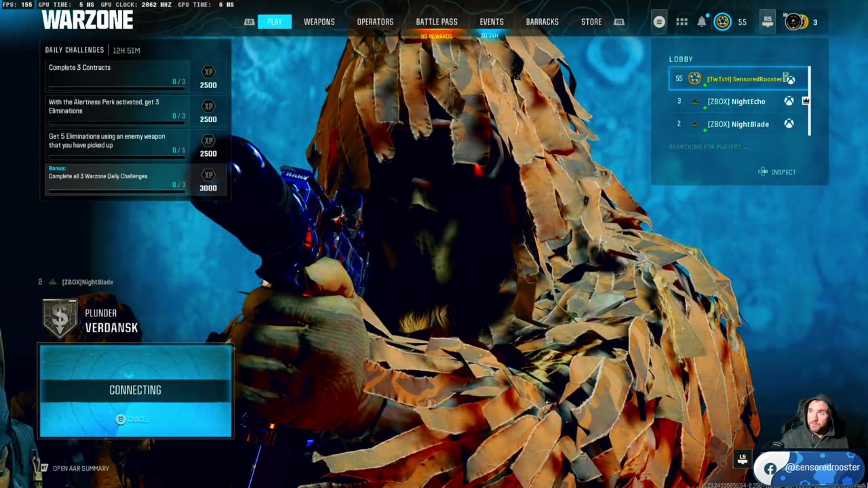Open the party members avatar icon
The image size is (868, 488).
[x=795, y=22]
